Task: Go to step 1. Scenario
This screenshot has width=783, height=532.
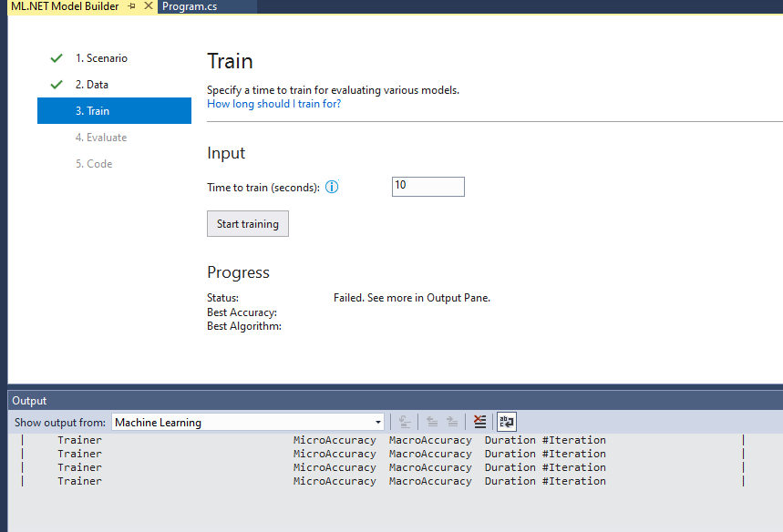Action: pos(101,58)
